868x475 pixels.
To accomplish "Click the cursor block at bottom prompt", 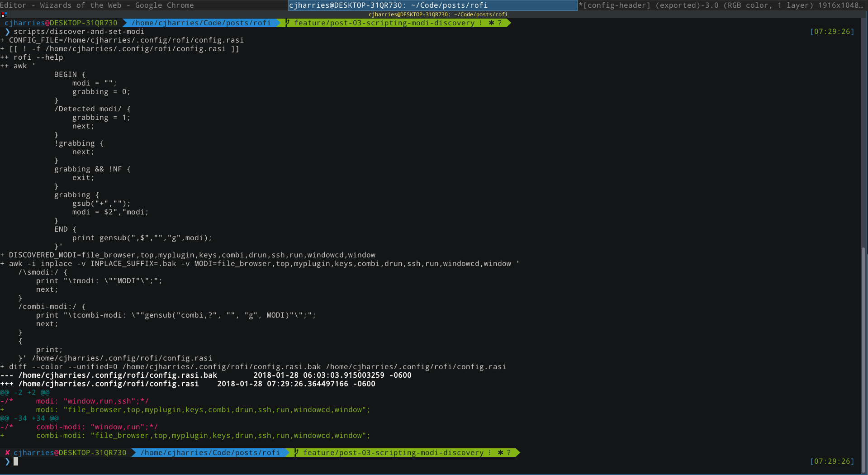I will (x=16, y=461).
